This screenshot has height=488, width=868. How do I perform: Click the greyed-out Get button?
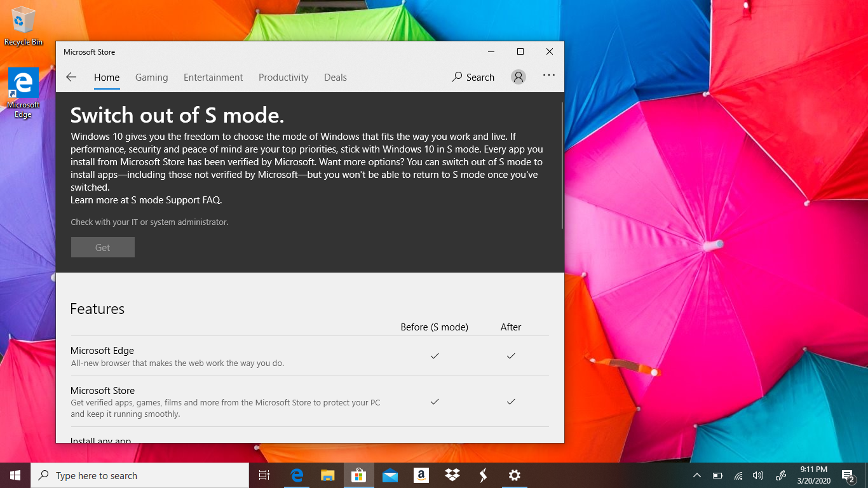click(x=103, y=247)
